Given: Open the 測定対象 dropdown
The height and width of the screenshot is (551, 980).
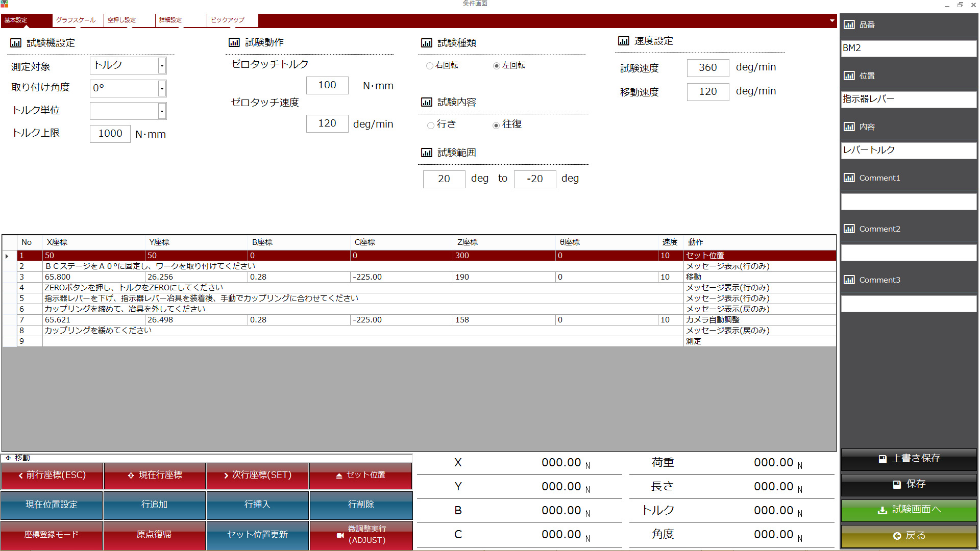Looking at the screenshot, I should click(x=162, y=66).
